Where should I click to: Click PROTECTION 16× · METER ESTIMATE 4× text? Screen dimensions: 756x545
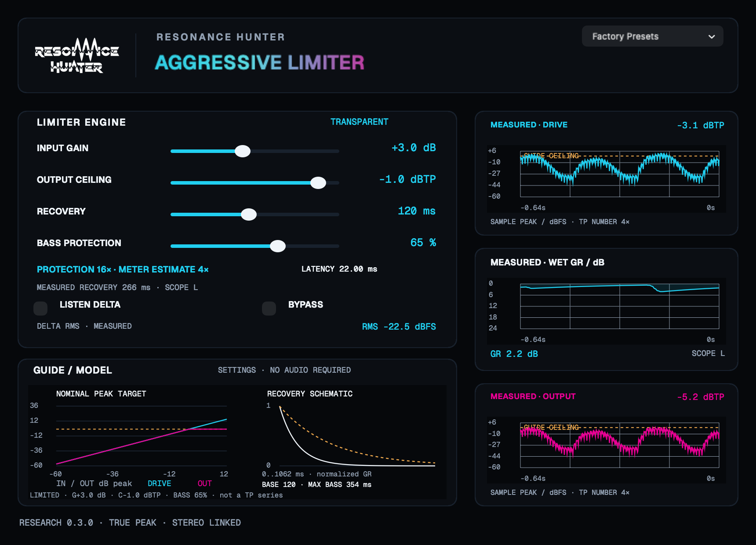123,269
